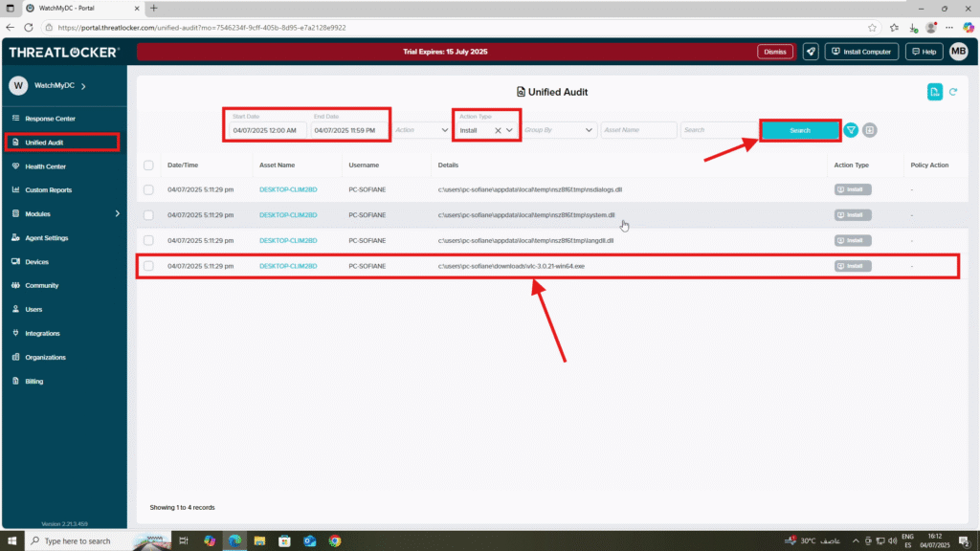Image resolution: width=980 pixels, height=551 pixels.
Task: Click the Asset Name filter field
Action: pyautogui.click(x=638, y=130)
